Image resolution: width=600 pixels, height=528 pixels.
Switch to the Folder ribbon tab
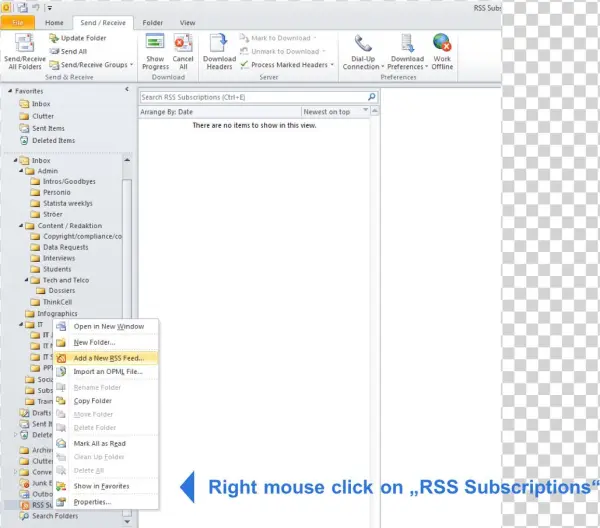[152, 21]
